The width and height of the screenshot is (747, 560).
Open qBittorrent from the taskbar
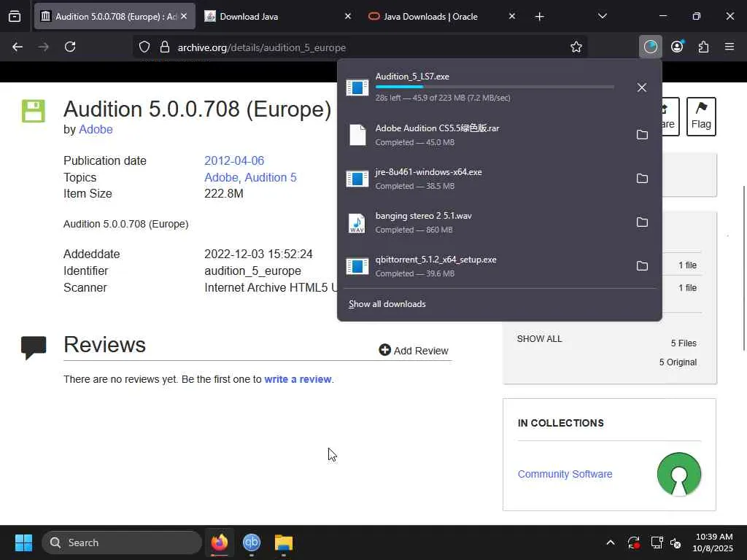[252, 542]
